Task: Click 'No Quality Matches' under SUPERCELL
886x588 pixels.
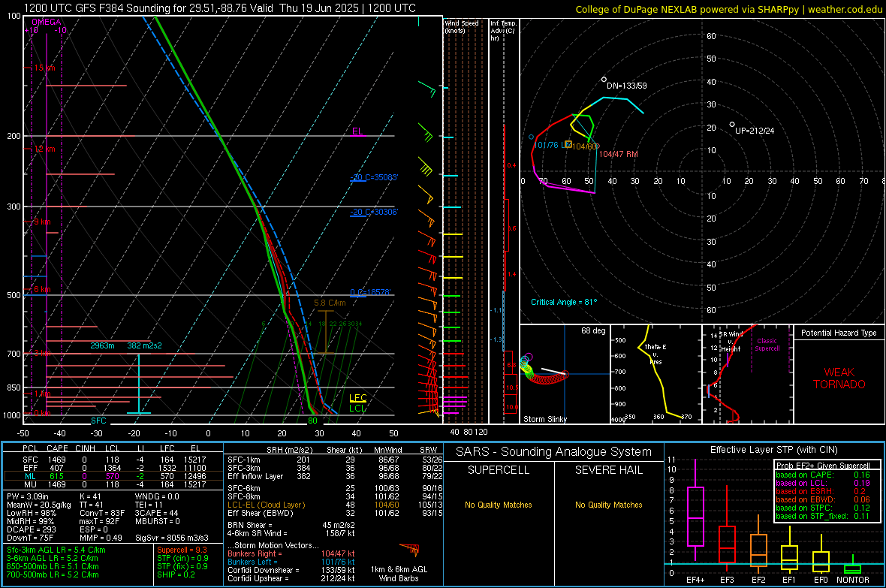Action: pos(499,505)
